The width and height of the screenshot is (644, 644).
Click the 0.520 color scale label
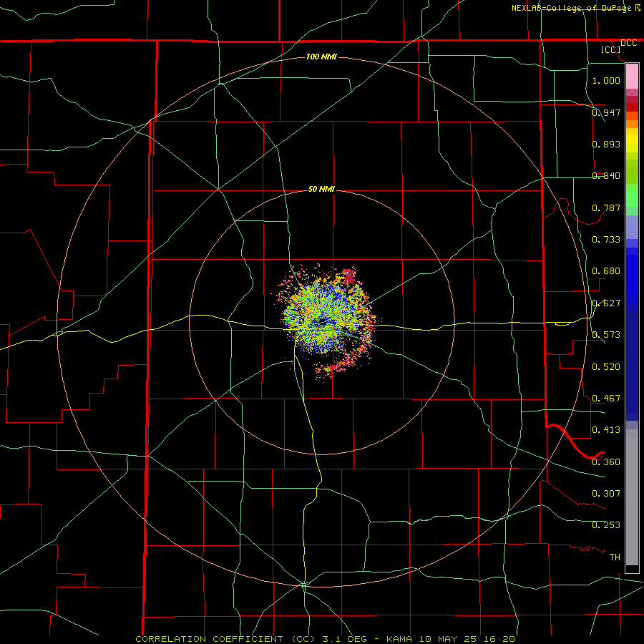[606, 366]
